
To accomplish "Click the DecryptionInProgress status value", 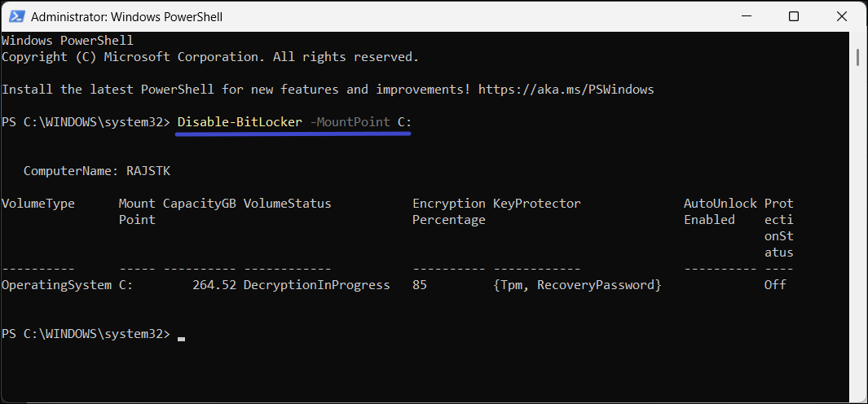I will pos(316,285).
